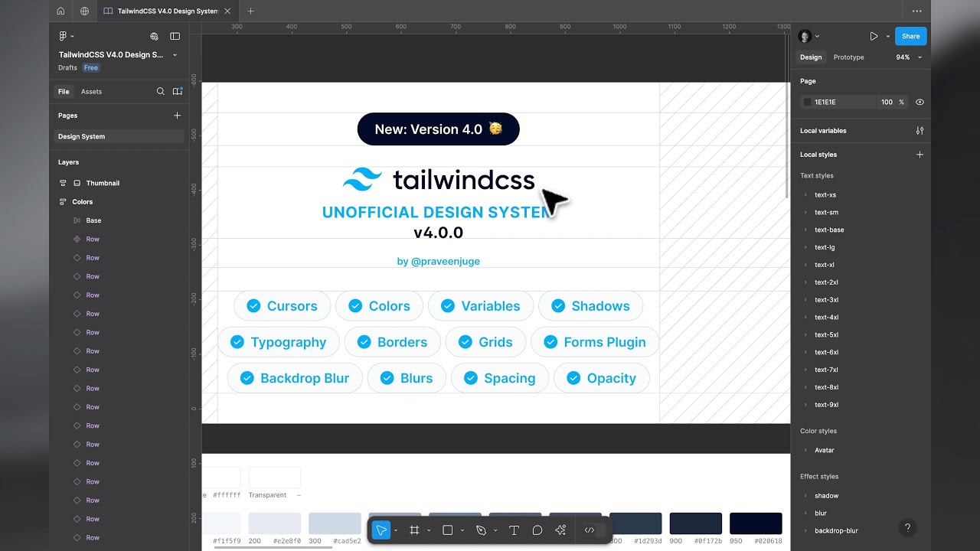Open the Community globe icon
This screenshot has width=980, height=551.
tap(84, 11)
